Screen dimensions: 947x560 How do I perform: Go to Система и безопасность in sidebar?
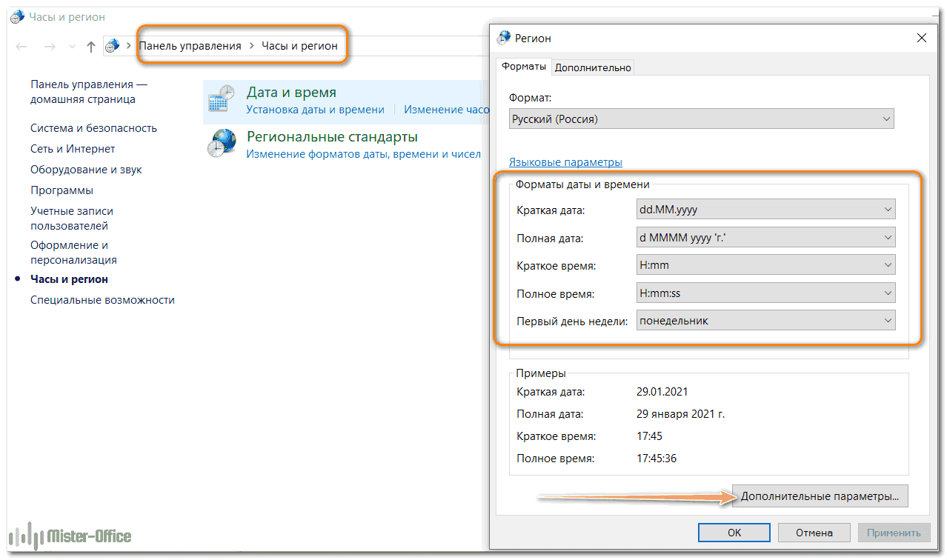coord(93,128)
